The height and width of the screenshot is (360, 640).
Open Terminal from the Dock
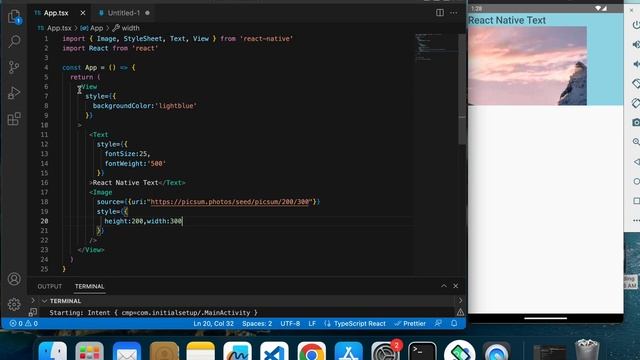[x=422, y=351]
